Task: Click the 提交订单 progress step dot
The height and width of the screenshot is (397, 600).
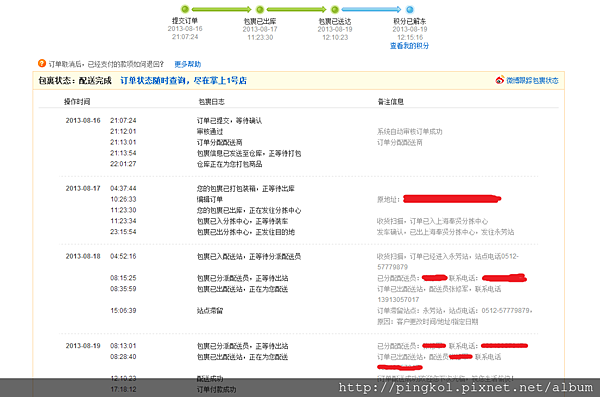Action: [185, 9]
